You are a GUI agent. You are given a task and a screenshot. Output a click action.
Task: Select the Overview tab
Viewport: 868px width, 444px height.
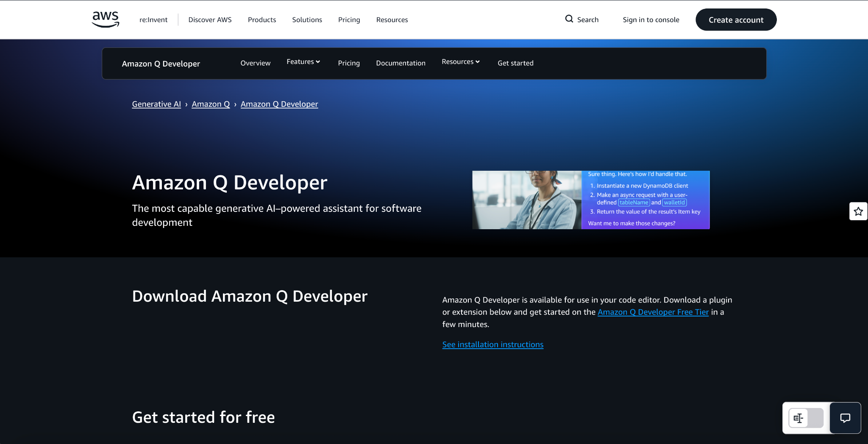coord(256,63)
